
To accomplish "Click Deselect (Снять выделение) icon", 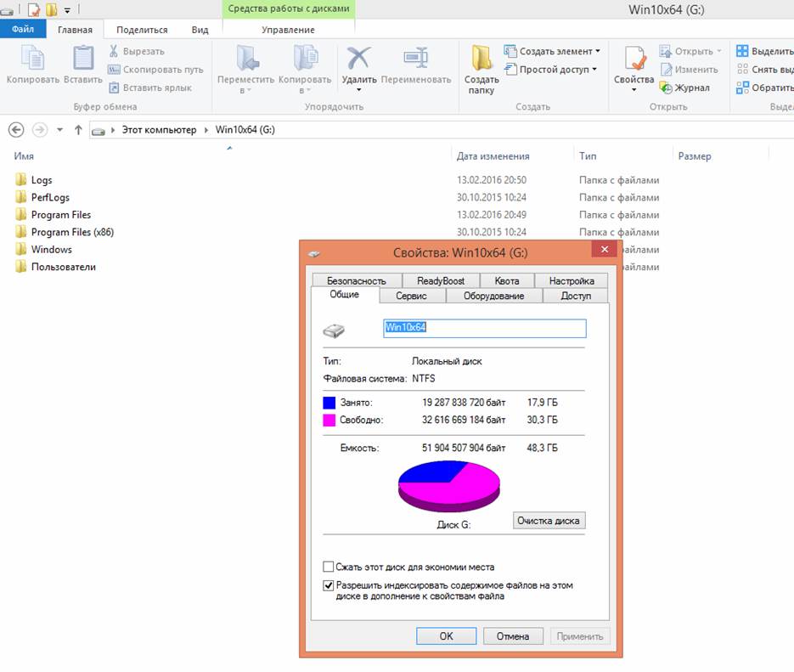I will [x=742, y=70].
